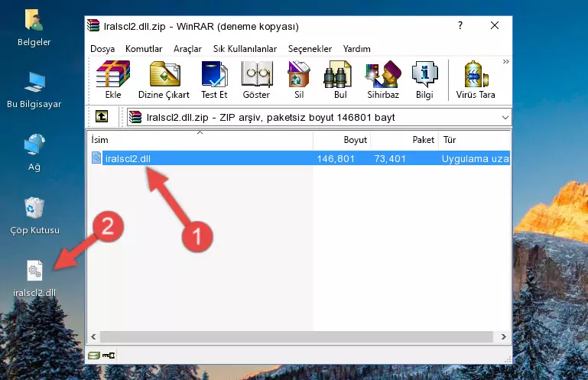Open the Araçlar menu
Image resolution: width=588 pixels, height=380 pixels.
click(x=187, y=49)
